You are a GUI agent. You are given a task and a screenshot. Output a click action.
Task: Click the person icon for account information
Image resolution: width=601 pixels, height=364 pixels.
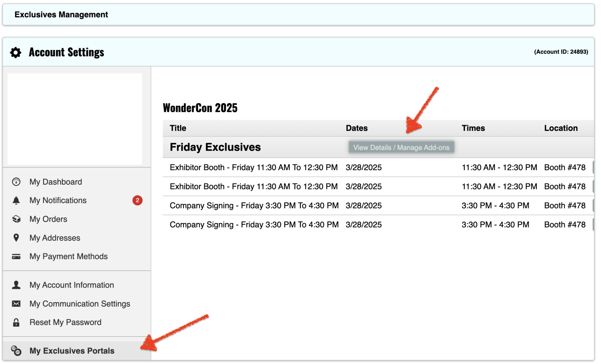[x=16, y=285]
